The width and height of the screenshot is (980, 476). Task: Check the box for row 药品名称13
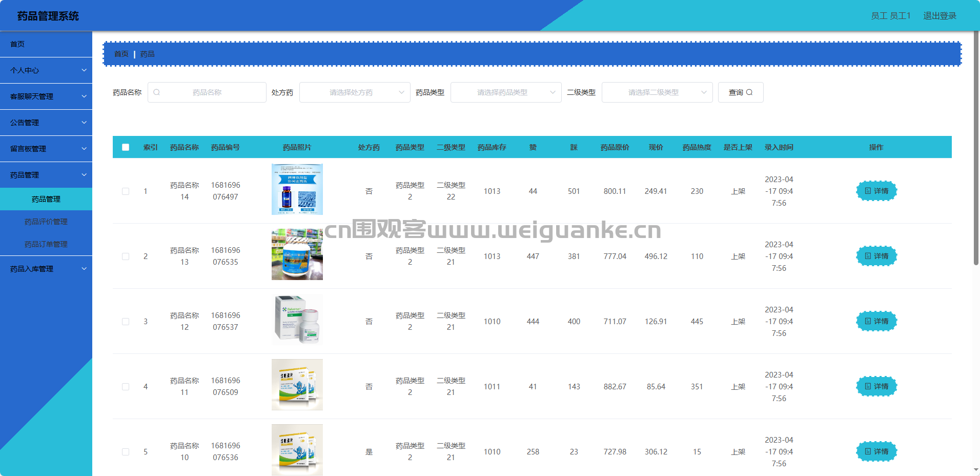pos(126,256)
